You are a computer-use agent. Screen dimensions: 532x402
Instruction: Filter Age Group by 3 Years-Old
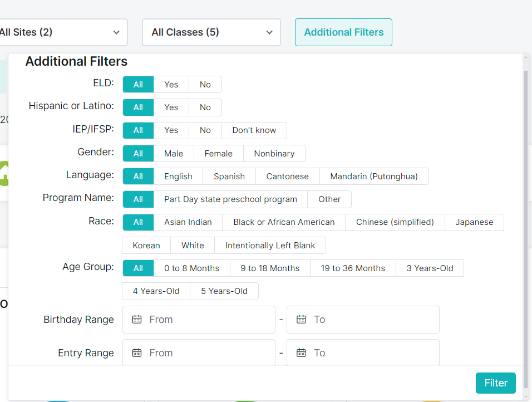pyautogui.click(x=430, y=268)
